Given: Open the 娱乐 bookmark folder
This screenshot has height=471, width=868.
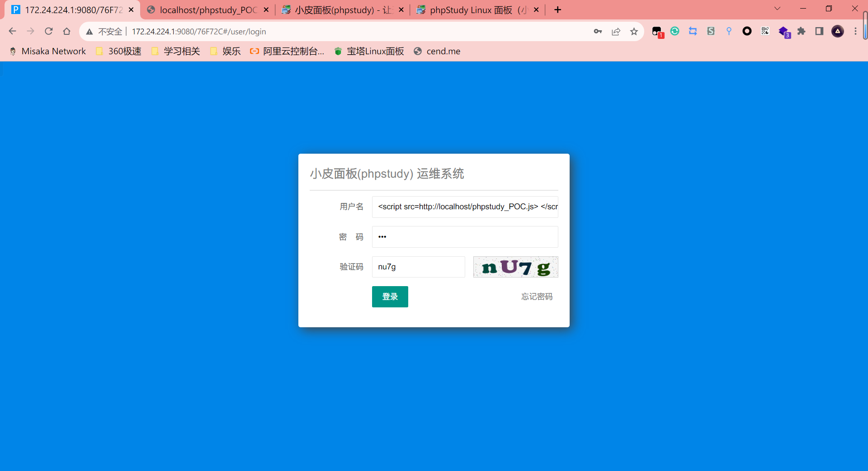Looking at the screenshot, I should pos(226,51).
